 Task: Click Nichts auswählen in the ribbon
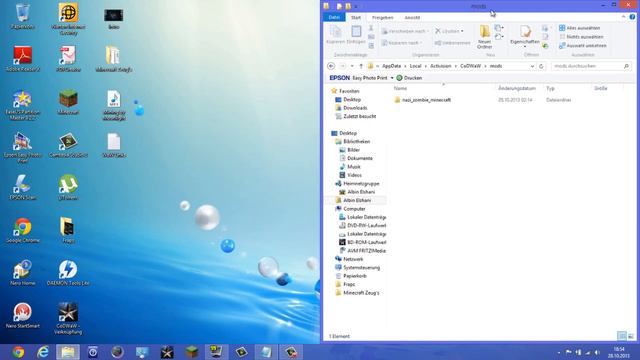[581, 37]
